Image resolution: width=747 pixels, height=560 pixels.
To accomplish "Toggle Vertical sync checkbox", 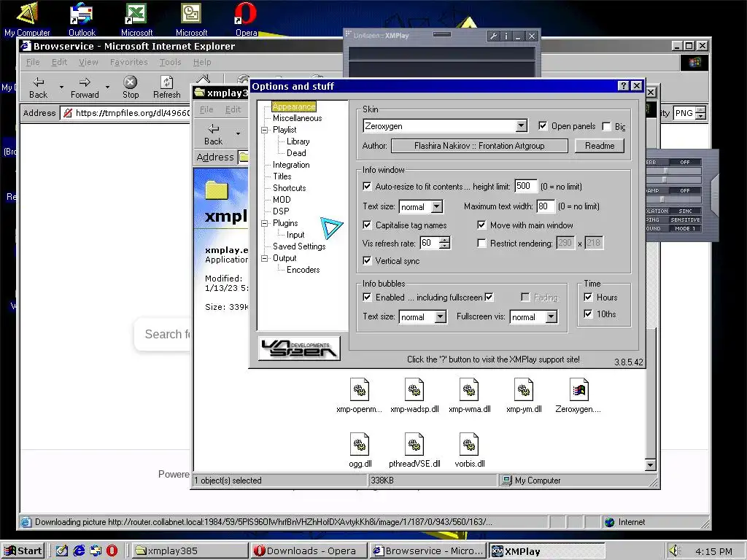I will tap(367, 260).
